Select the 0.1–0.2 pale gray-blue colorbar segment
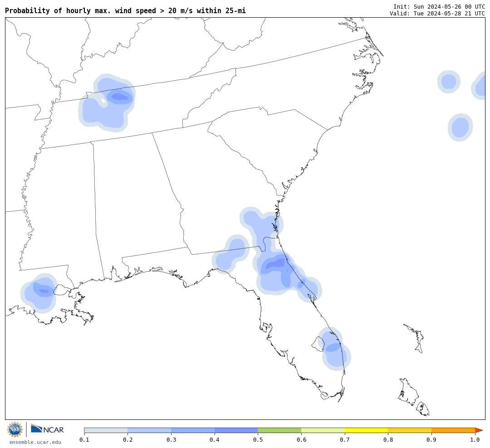 [106, 430]
